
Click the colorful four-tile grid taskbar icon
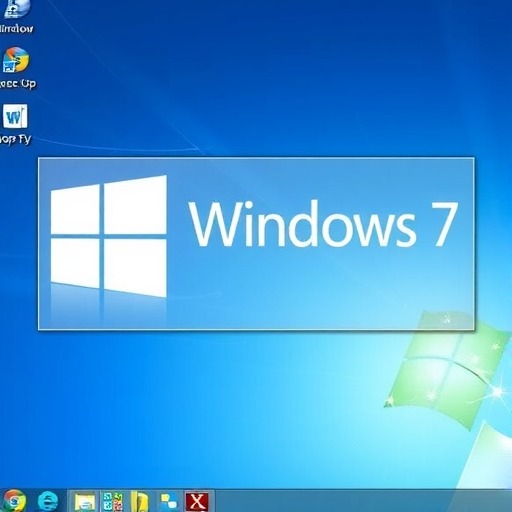(112, 501)
